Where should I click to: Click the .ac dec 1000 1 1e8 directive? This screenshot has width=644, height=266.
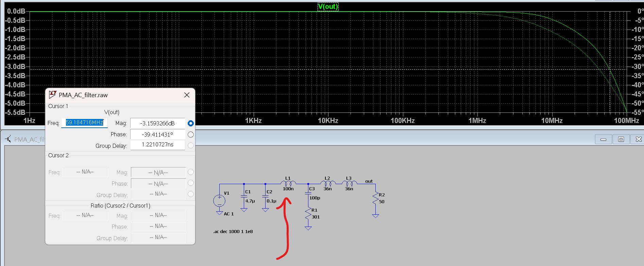tap(233, 232)
